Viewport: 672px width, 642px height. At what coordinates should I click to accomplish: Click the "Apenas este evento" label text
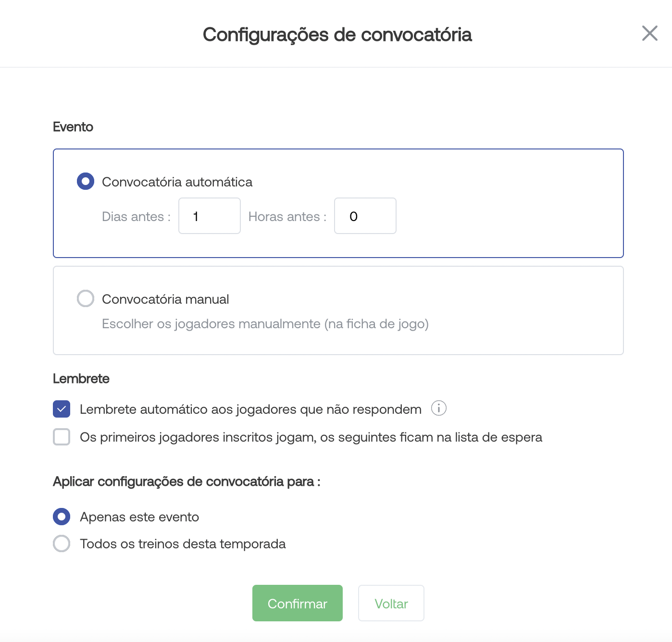(x=139, y=517)
